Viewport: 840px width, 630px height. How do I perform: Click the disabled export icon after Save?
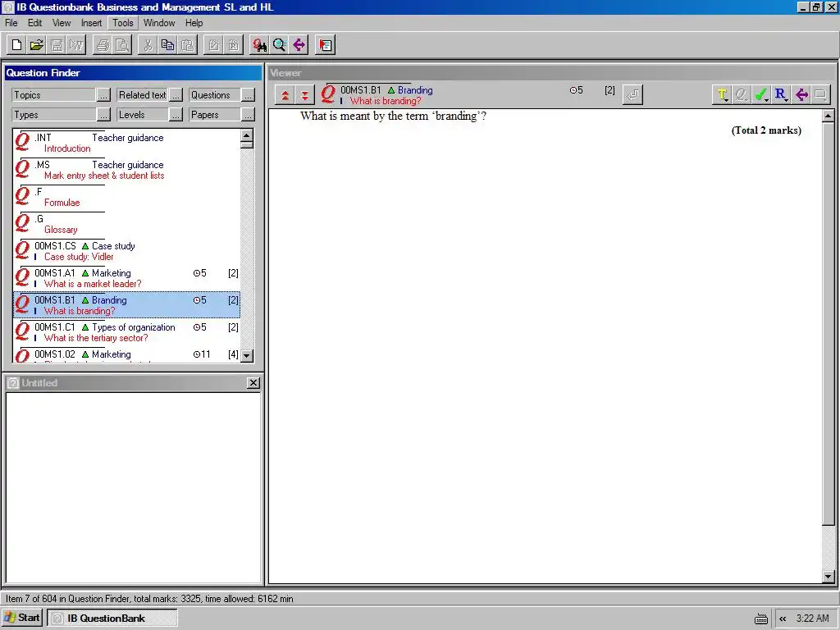[x=76, y=45]
